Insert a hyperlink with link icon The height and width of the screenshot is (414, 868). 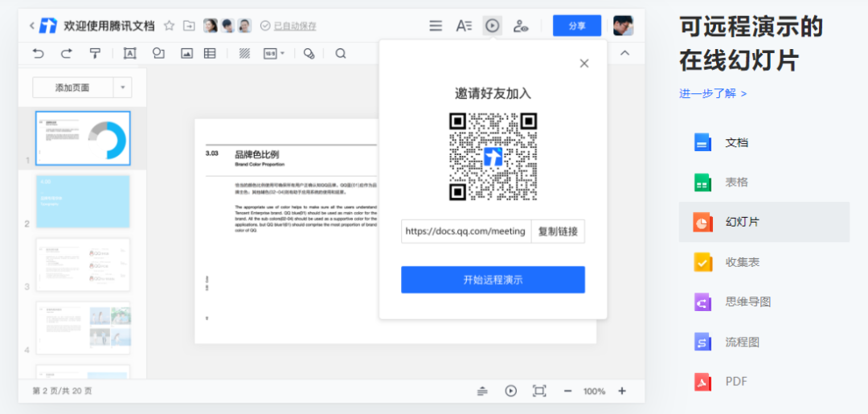point(309,54)
